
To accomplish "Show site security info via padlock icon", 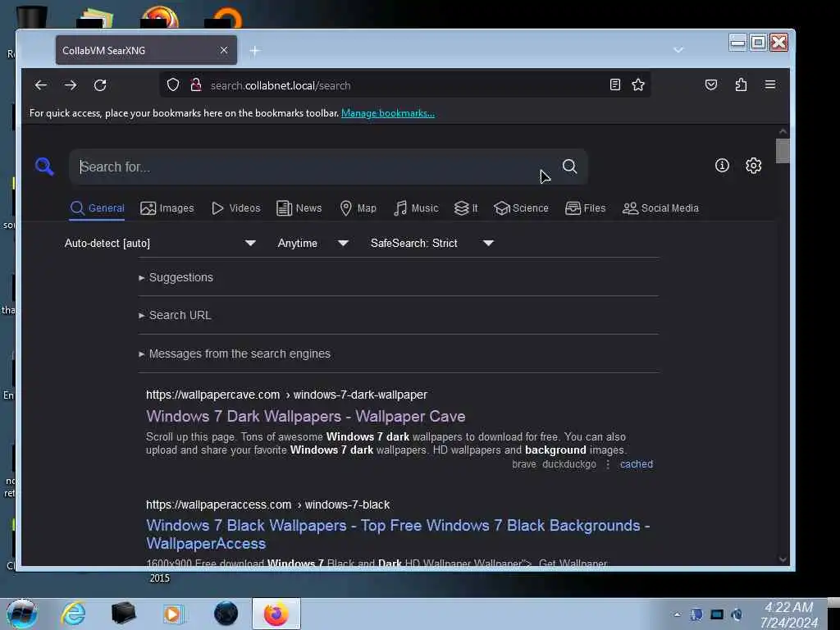I will click(196, 84).
